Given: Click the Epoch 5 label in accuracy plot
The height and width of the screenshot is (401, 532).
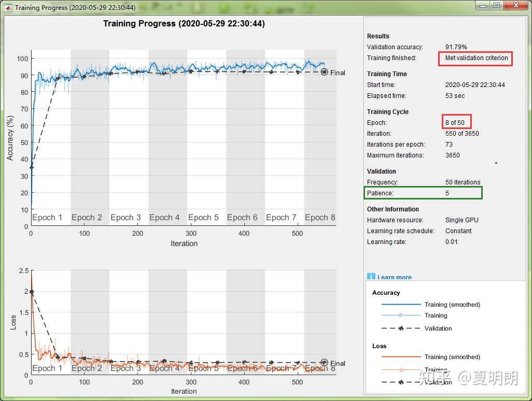Looking at the screenshot, I should point(203,218).
